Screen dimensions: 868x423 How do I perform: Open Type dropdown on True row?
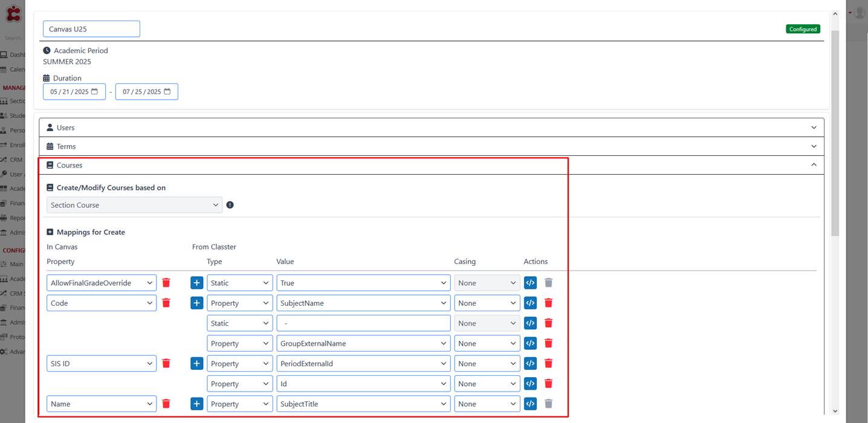tap(240, 283)
